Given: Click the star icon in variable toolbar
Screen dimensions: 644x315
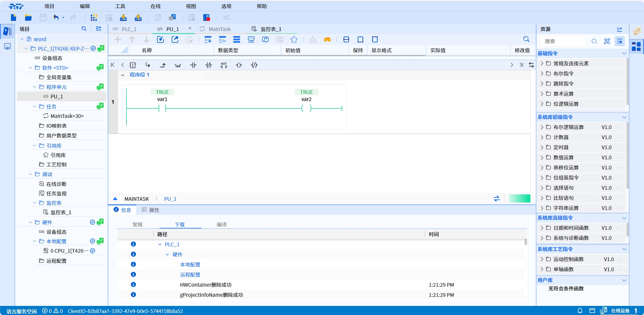Looking at the screenshot, I should [x=294, y=39].
